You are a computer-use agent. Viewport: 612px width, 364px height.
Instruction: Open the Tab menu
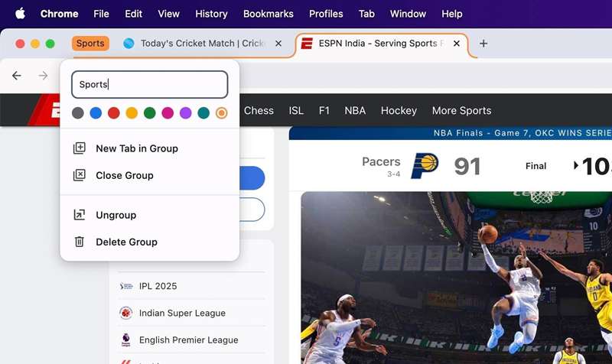(366, 14)
